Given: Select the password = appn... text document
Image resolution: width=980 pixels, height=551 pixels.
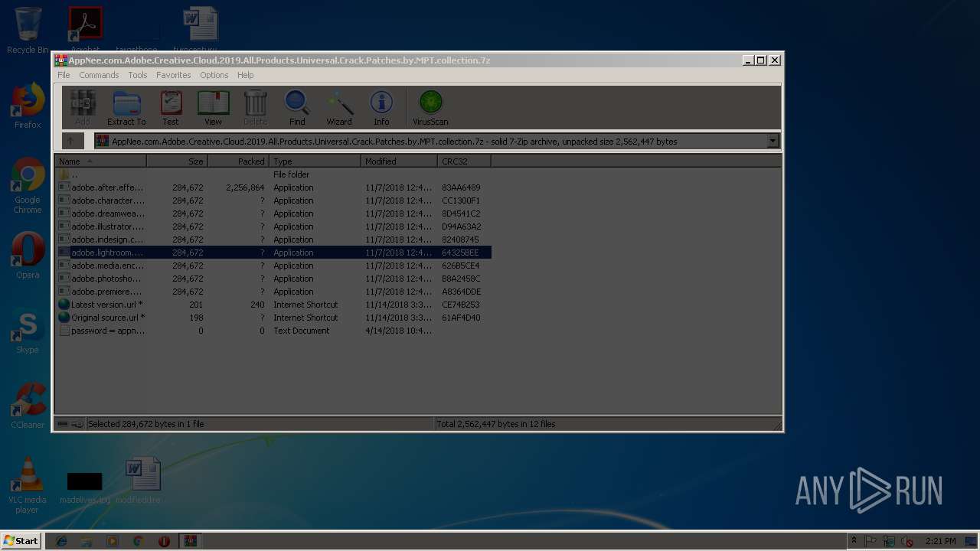Looking at the screenshot, I should point(273,331).
